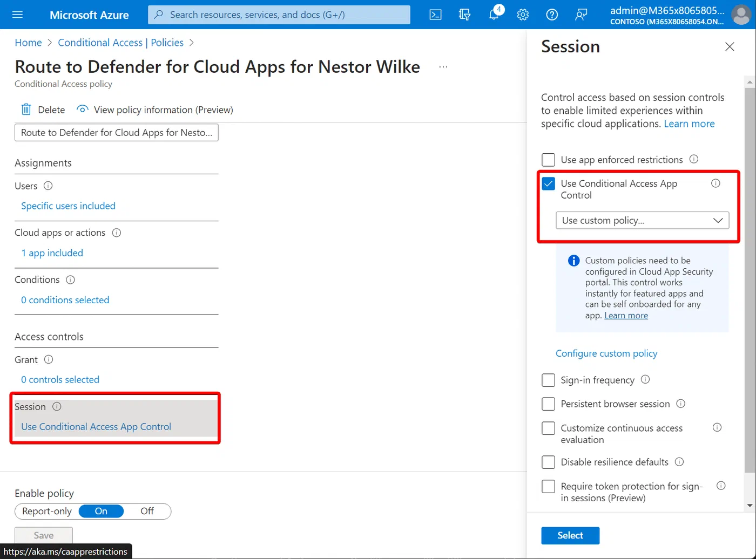
Task: Open the Azure portal hamburger menu
Action: [x=17, y=15]
